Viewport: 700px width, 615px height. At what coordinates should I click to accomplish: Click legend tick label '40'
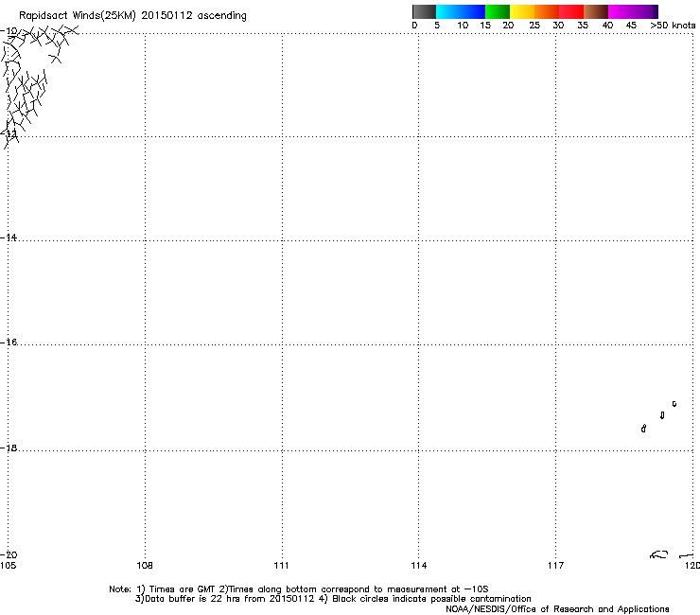point(607,26)
